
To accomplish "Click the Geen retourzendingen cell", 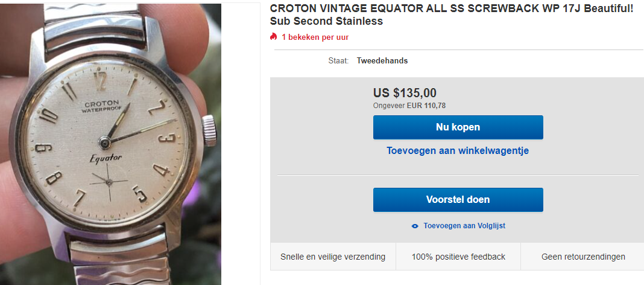I will click(x=583, y=257).
